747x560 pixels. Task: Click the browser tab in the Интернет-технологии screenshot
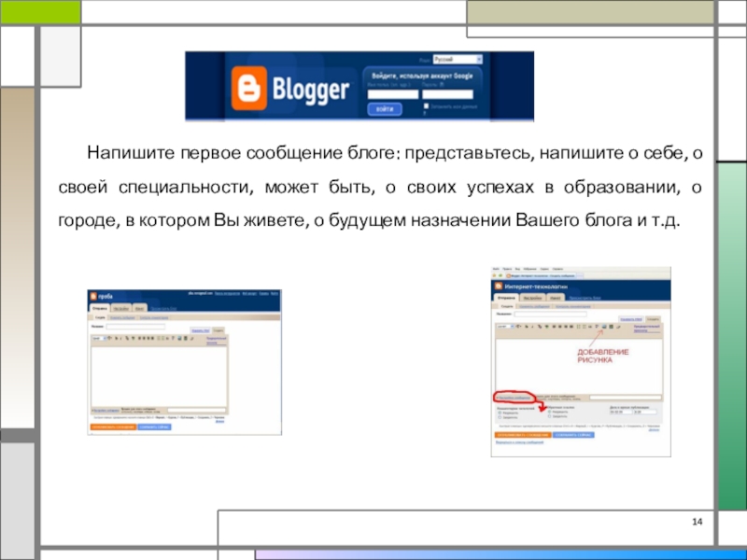click(x=542, y=275)
